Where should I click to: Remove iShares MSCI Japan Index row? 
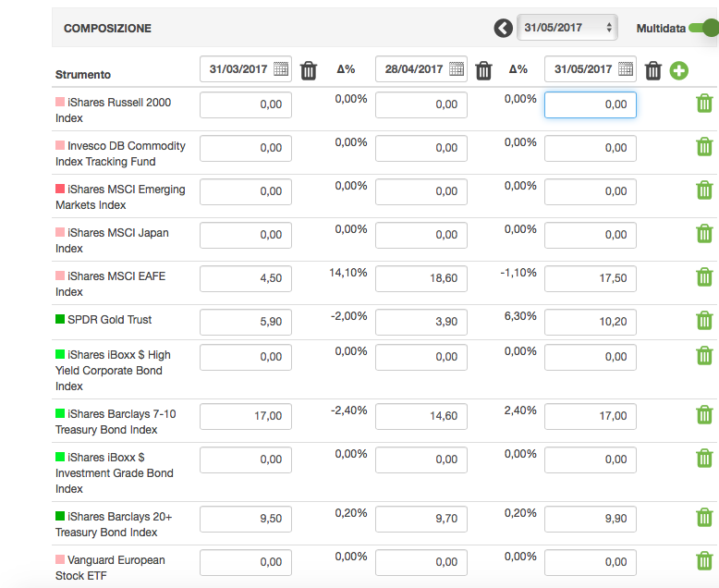pyautogui.click(x=704, y=234)
